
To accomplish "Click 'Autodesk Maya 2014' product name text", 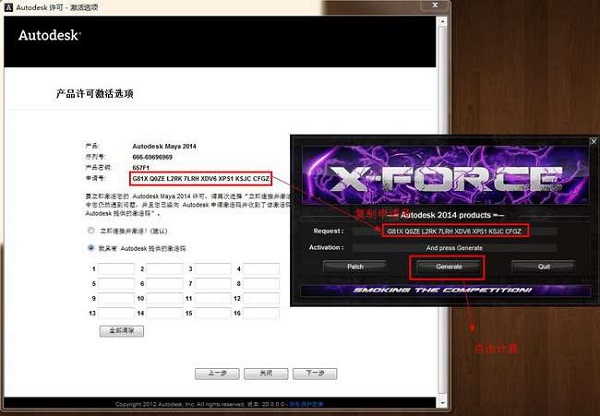I will pyautogui.click(x=164, y=146).
